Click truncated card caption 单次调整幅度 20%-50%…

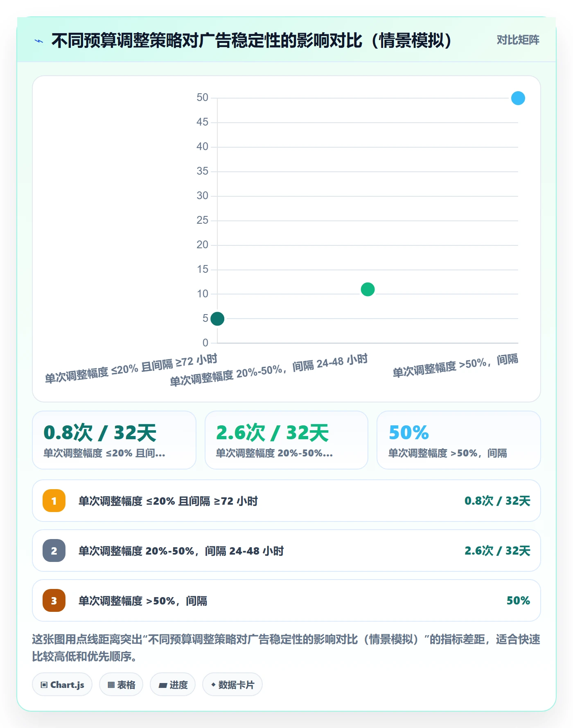click(x=274, y=453)
